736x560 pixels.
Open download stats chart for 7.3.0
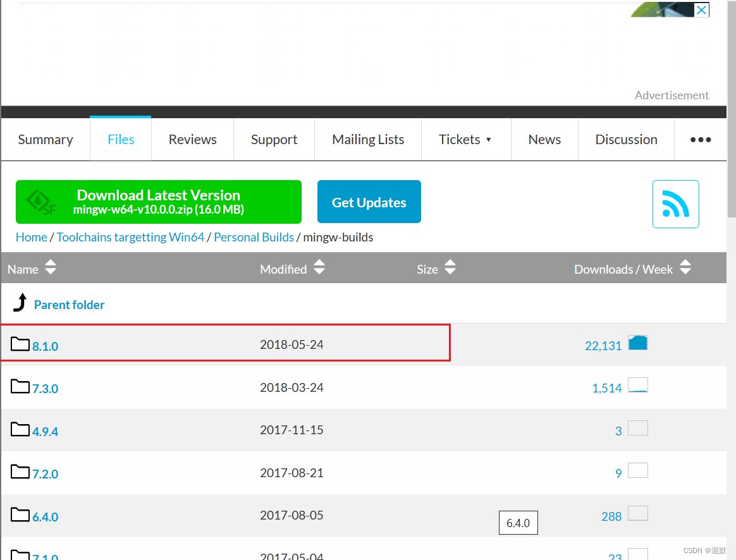tap(638, 385)
